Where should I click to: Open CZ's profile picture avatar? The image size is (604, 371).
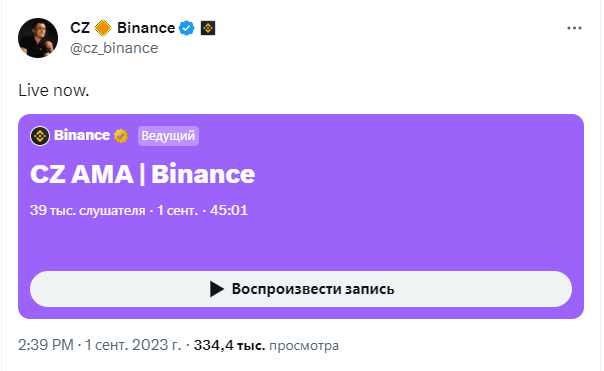point(38,38)
